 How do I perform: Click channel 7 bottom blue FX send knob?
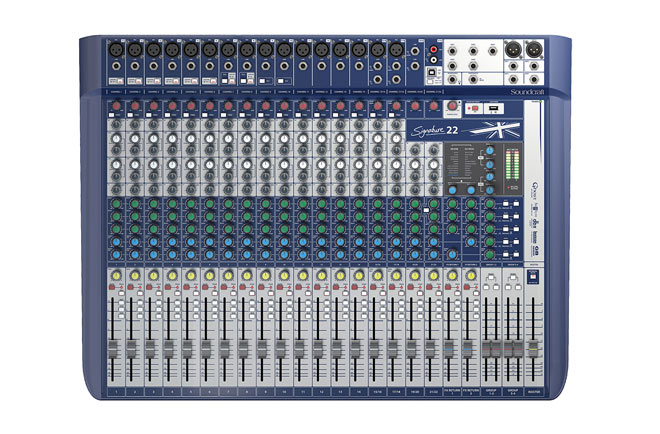click(x=228, y=255)
